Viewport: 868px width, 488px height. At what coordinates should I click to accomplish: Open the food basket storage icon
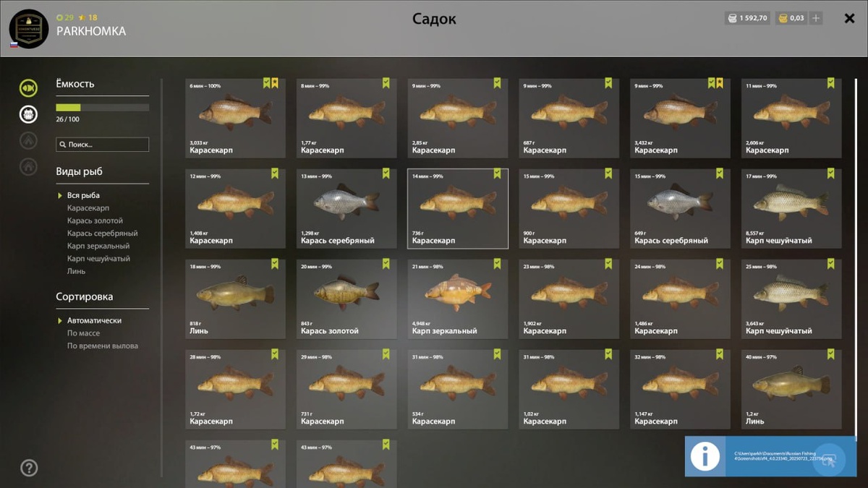coord(28,114)
